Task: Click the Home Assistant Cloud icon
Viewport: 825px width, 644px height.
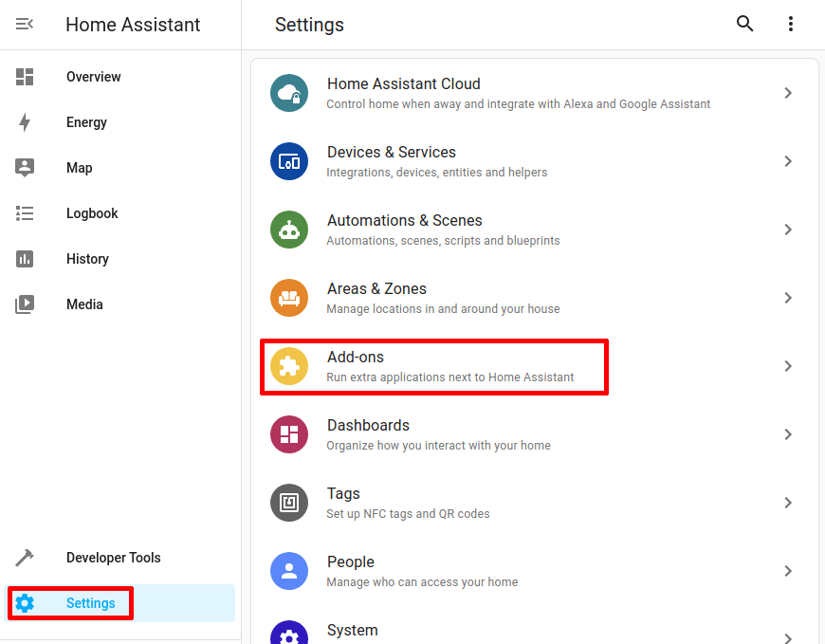Action: (289, 93)
